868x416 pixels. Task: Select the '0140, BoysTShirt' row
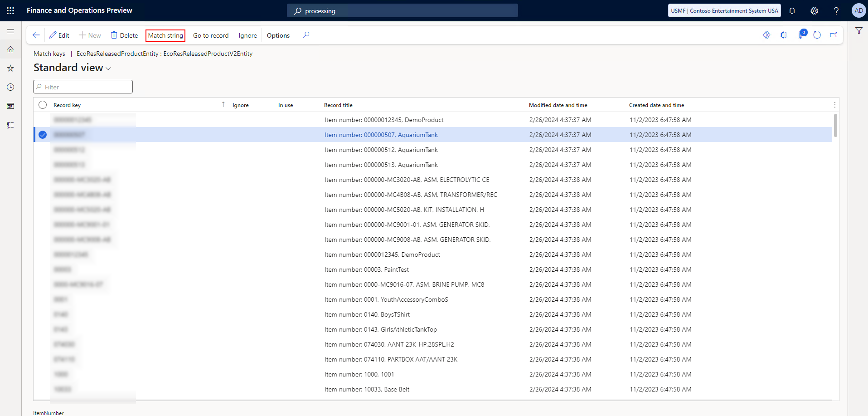pyautogui.click(x=433, y=314)
